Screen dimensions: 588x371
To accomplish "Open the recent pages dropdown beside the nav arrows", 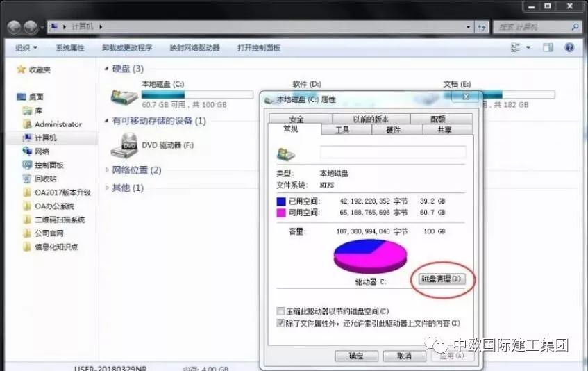I will coord(42,27).
